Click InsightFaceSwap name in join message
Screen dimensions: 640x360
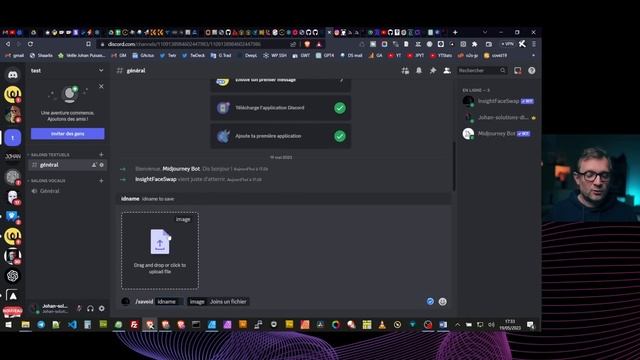(x=156, y=179)
